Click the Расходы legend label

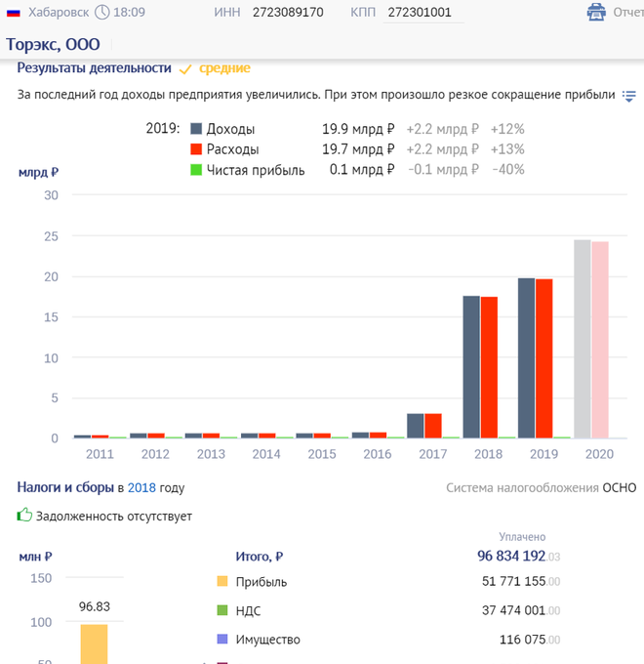pos(233,149)
